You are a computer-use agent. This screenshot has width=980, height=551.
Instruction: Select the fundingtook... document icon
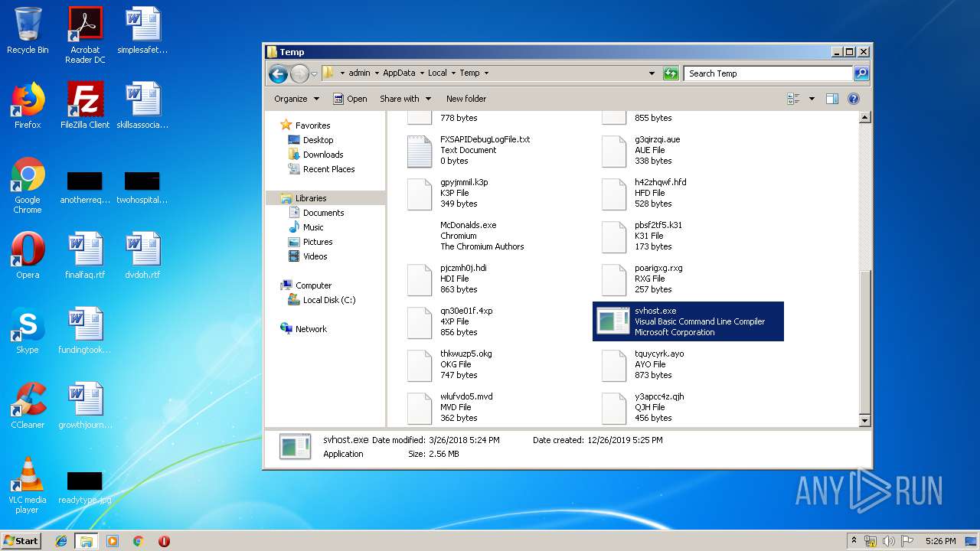coord(85,331)
